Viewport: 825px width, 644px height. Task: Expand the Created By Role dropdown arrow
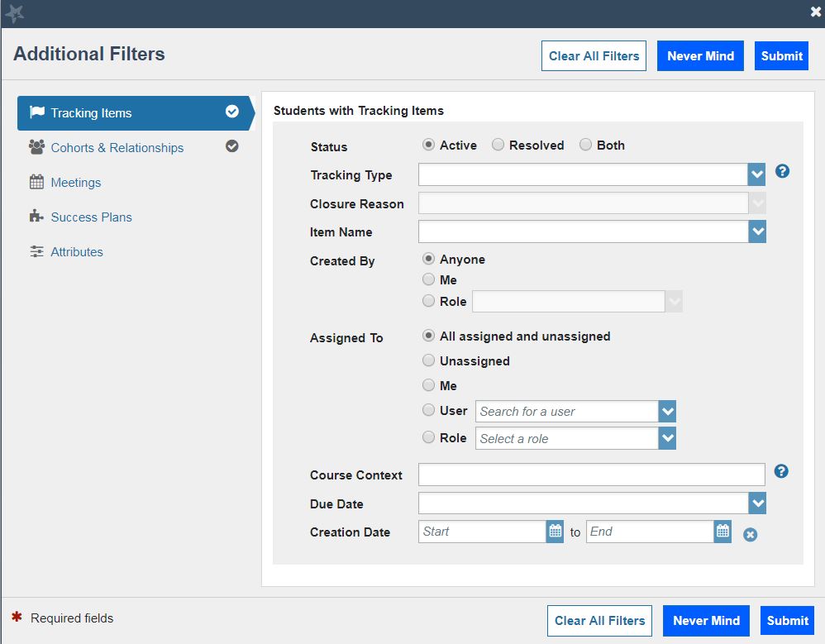pos(674,302)
